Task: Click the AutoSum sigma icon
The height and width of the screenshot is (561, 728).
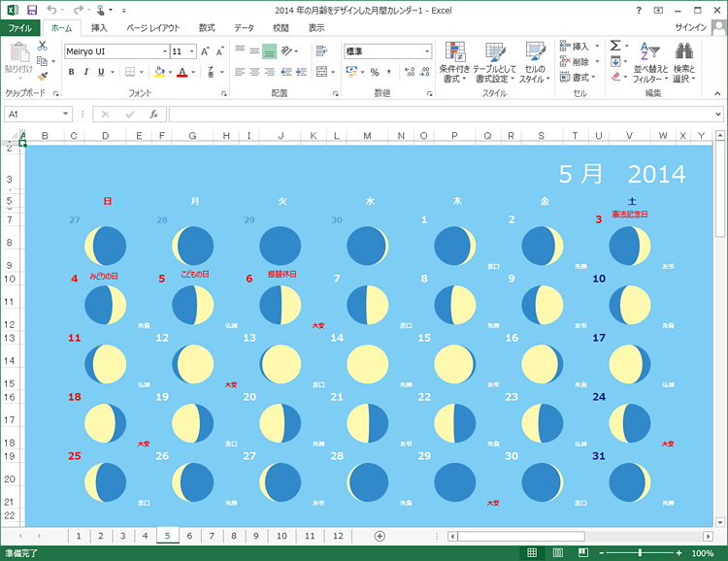Action: pos(615,46)
